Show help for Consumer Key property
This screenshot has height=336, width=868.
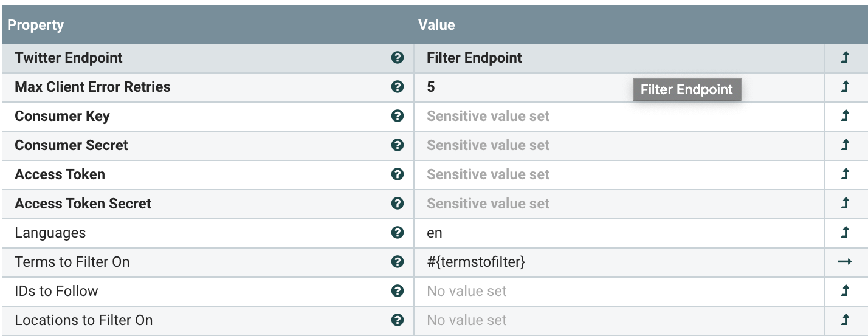tap(398, 116)
